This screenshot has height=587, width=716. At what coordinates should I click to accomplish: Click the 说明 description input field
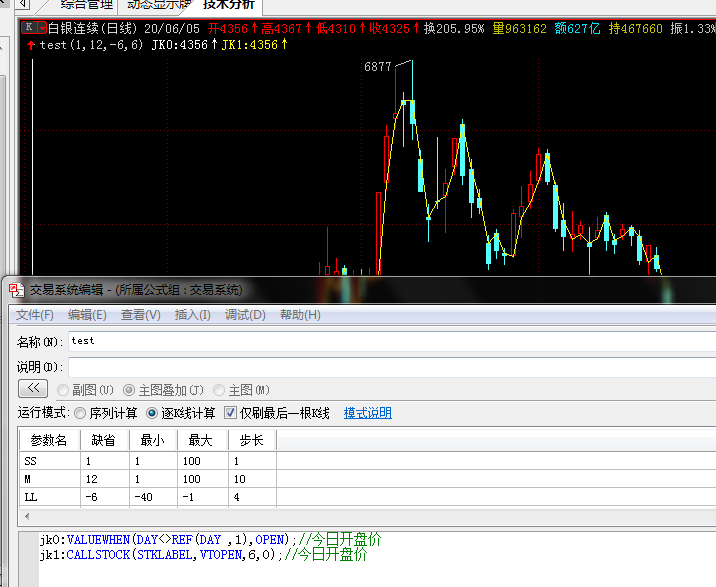(x=392, y=367)
